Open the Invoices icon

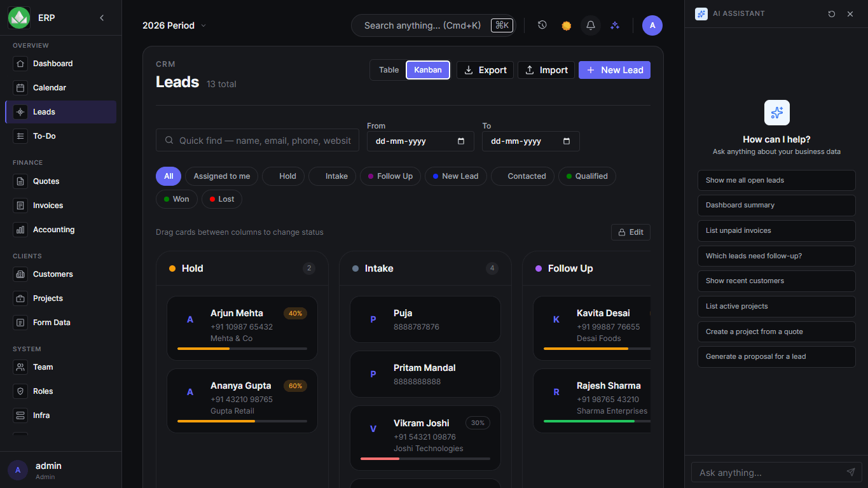point(20,206)
